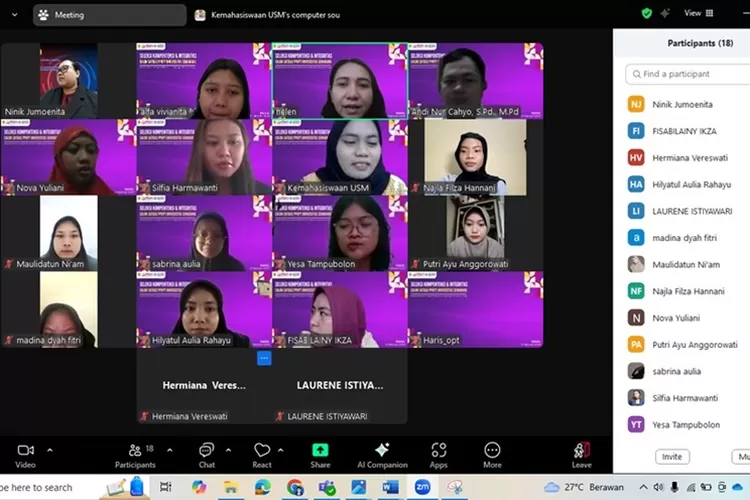Open the Participants panel button

pyautogui.click(x=135, y=456)
